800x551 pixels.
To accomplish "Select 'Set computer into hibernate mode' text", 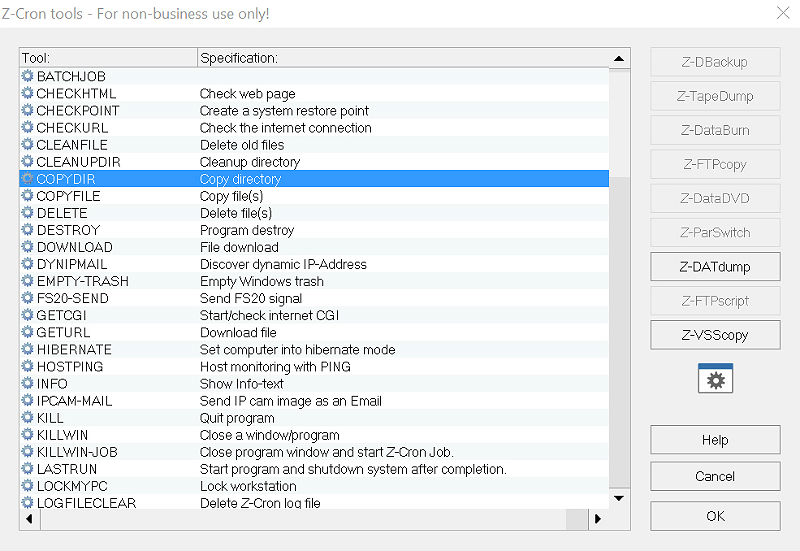I will (297, 349).
